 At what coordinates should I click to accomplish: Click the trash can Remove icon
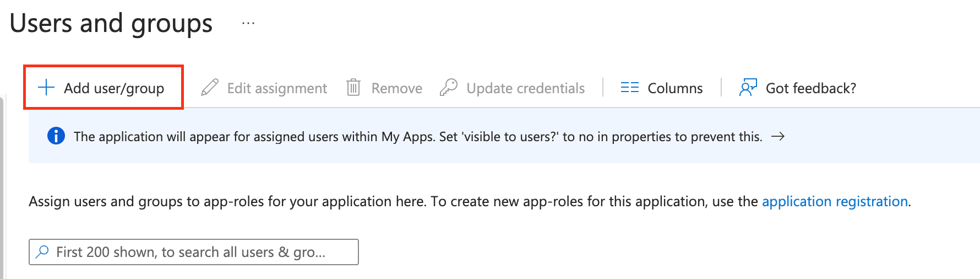[x=353, y=88]
